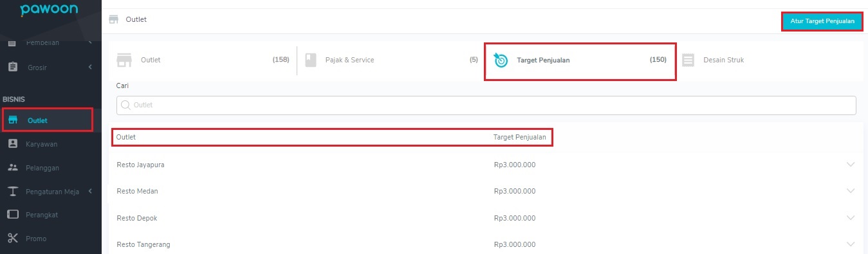Click the Pengaturan Meja table icon
The width and height of the screenshot is (868, 254).
tap(12, 191)
